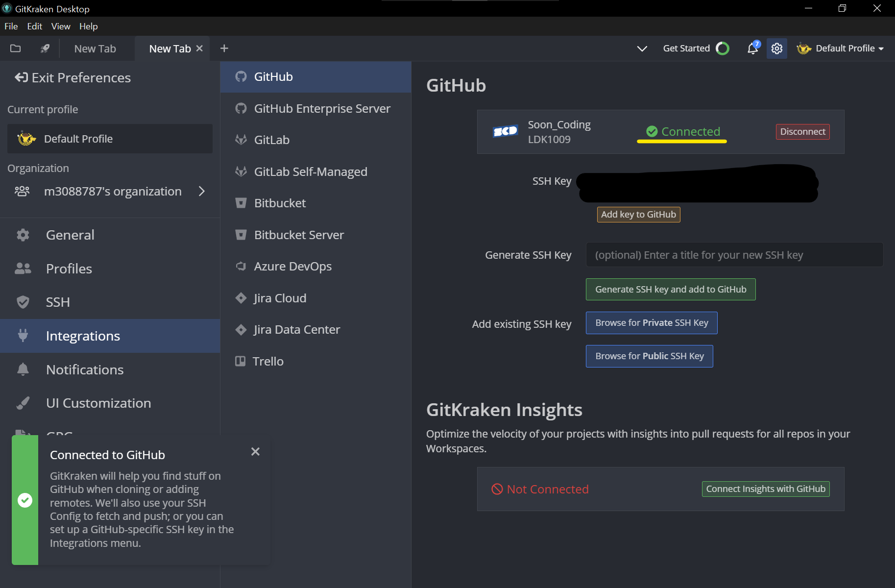Click the Not Connected status text
895x588 pixels.
pos(548,489)
